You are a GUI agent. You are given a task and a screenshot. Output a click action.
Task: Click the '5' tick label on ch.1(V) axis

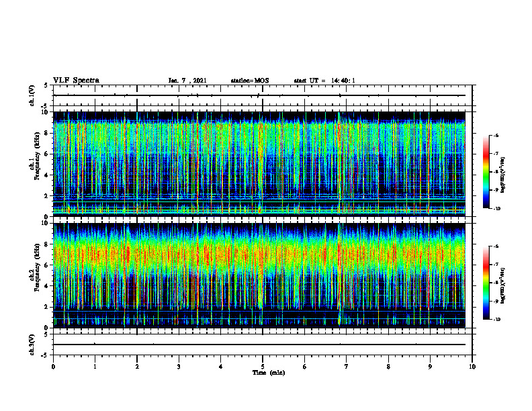46,85
